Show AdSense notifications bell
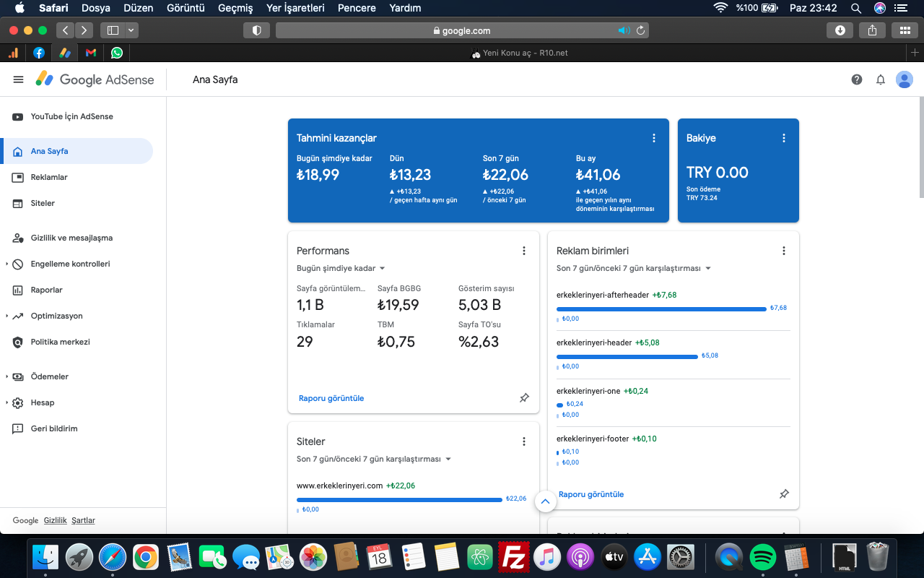The height and width of the screenshot is (578, 924). (881, 79)
